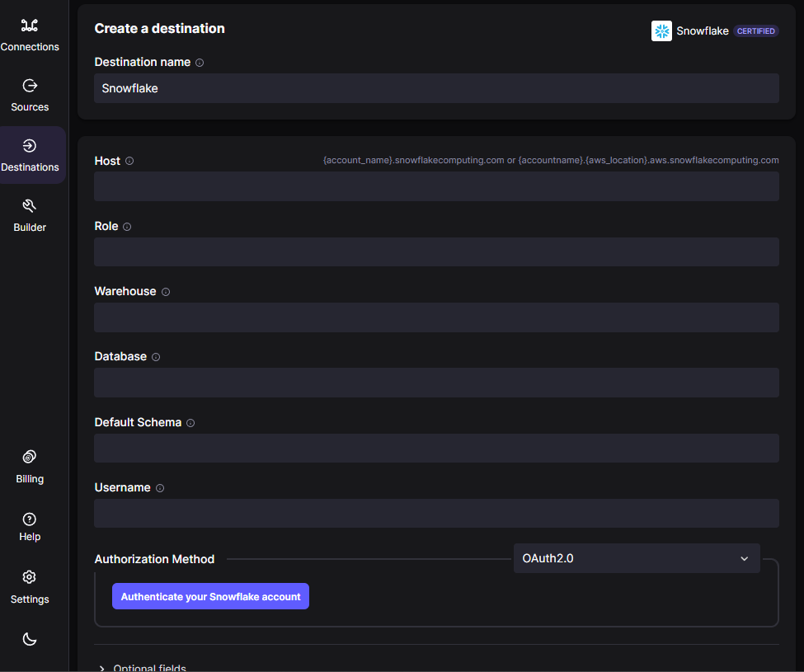
Task: Open the Help question mark icon
Action: click(29, 519)
